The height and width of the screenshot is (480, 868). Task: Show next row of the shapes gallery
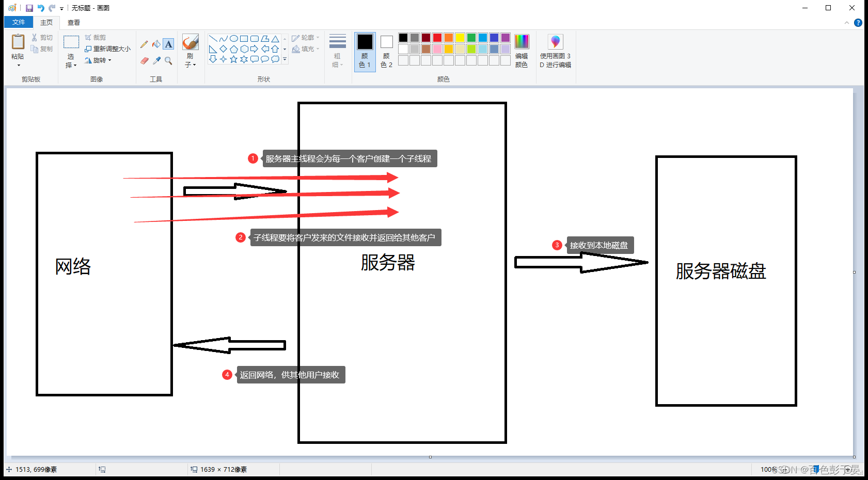click(285, 49)
